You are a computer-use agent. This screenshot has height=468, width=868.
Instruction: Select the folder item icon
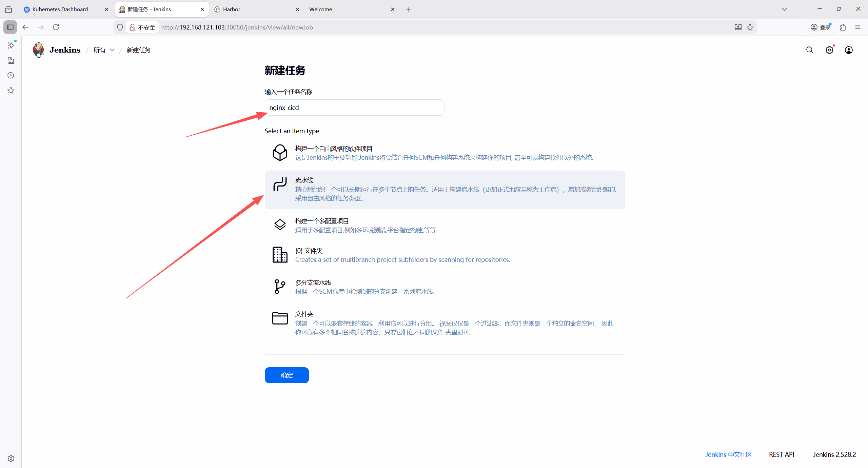(280, 318)
